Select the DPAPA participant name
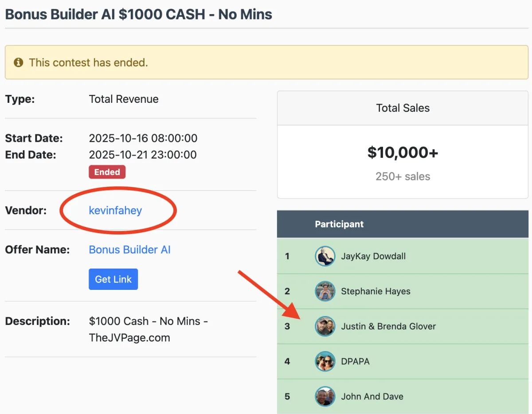 (355, 361)
